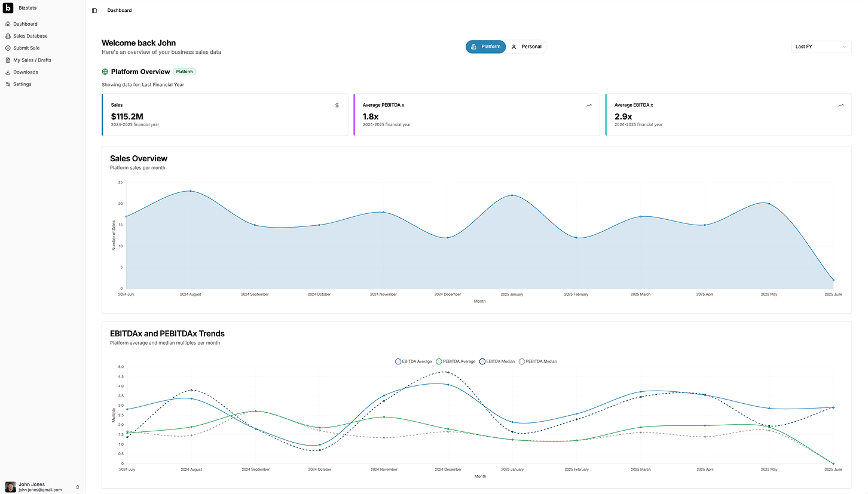The image size is (868, 494).
Task: Click the Dashboard home icon in sidebar
Action: coord(8,24)
